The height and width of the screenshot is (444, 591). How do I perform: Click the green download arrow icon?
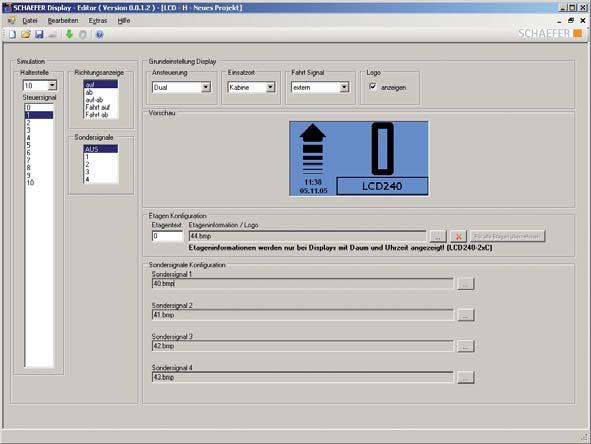pyautogui.click(x=69, y=34)
